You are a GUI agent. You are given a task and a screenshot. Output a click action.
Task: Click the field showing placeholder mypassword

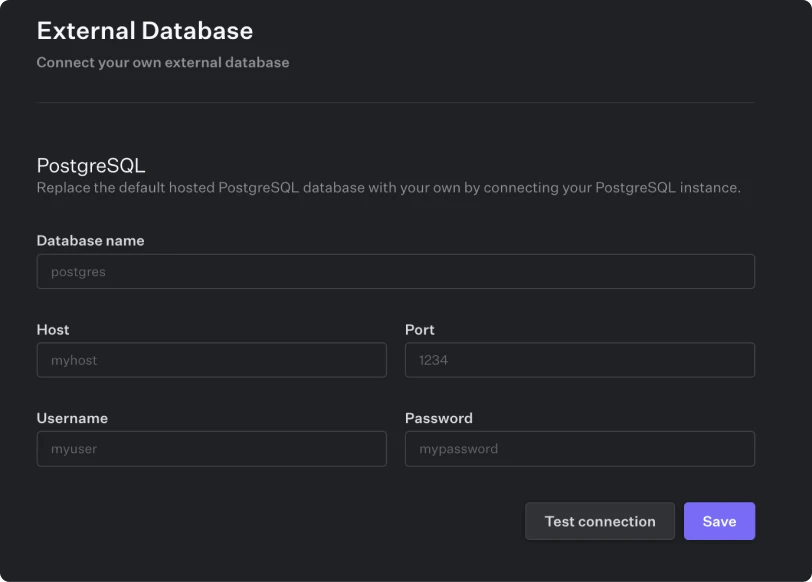coord(579,449)
